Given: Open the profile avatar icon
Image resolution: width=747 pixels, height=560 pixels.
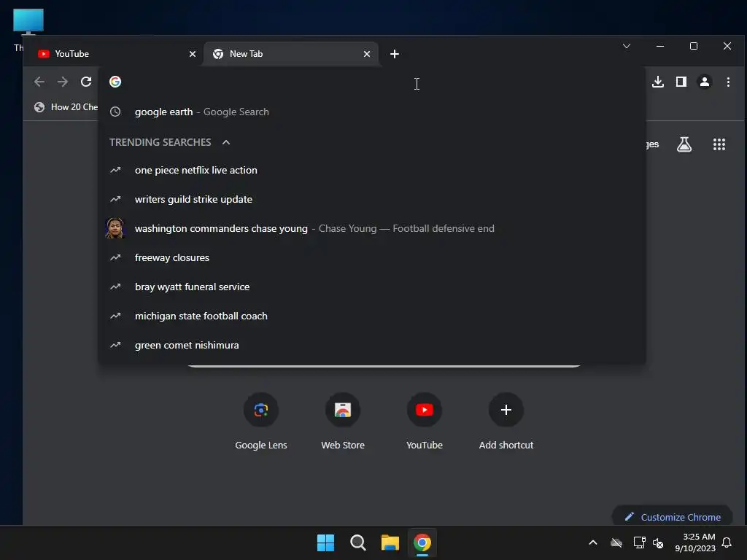Looking at the screenshot, I should (x=705, y=82).
